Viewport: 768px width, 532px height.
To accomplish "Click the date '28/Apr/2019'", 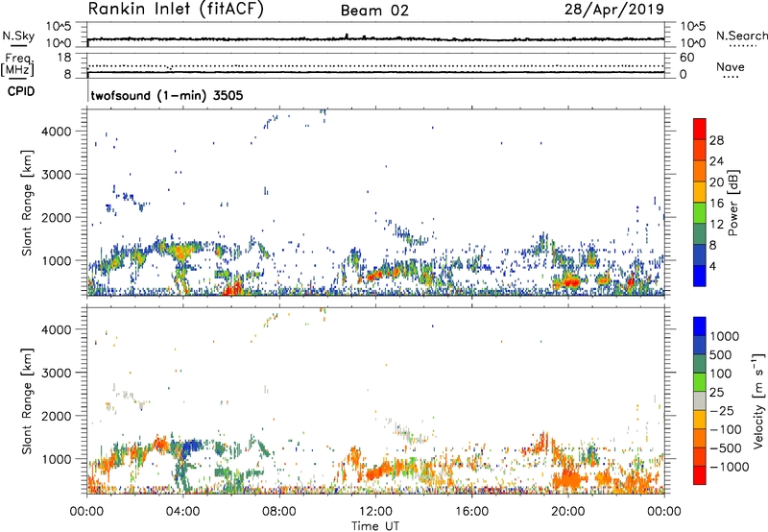I will click(x=614, y=10).
